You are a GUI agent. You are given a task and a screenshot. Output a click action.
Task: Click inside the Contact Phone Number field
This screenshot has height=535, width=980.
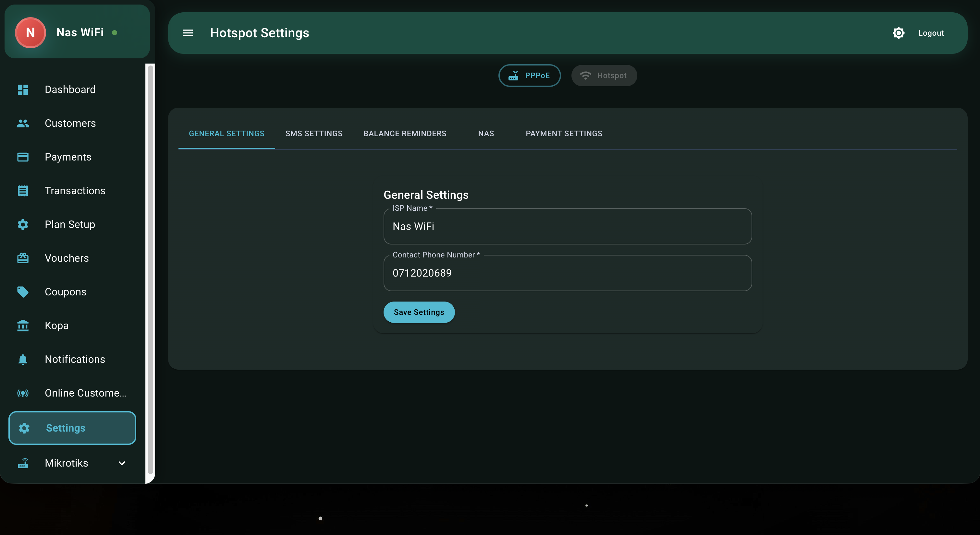coord(567,273)
